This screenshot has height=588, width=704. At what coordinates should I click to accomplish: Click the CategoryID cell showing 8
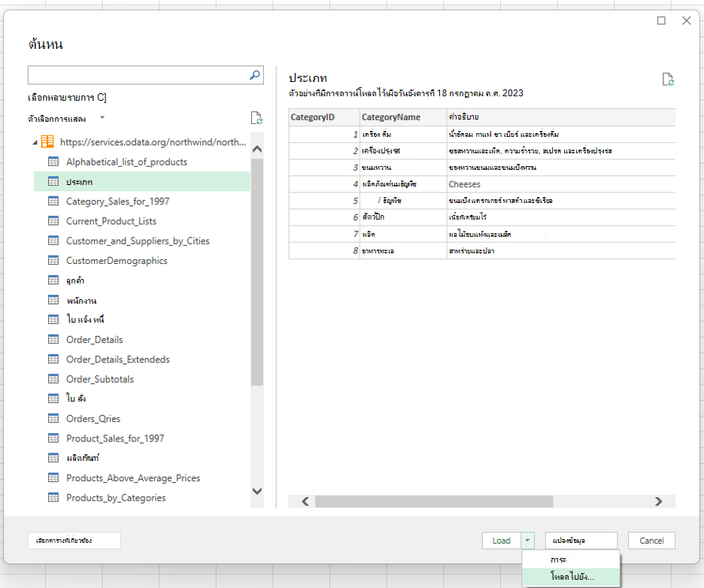tap(324, 250)
